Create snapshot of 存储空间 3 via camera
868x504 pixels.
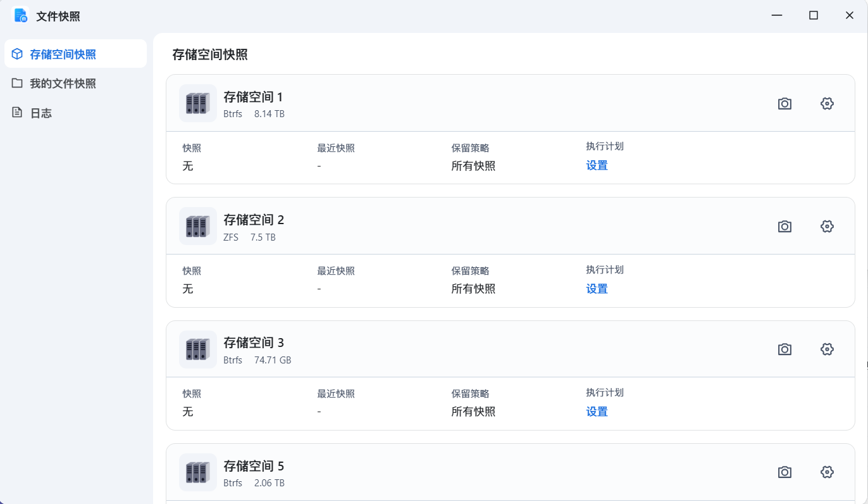784,350
